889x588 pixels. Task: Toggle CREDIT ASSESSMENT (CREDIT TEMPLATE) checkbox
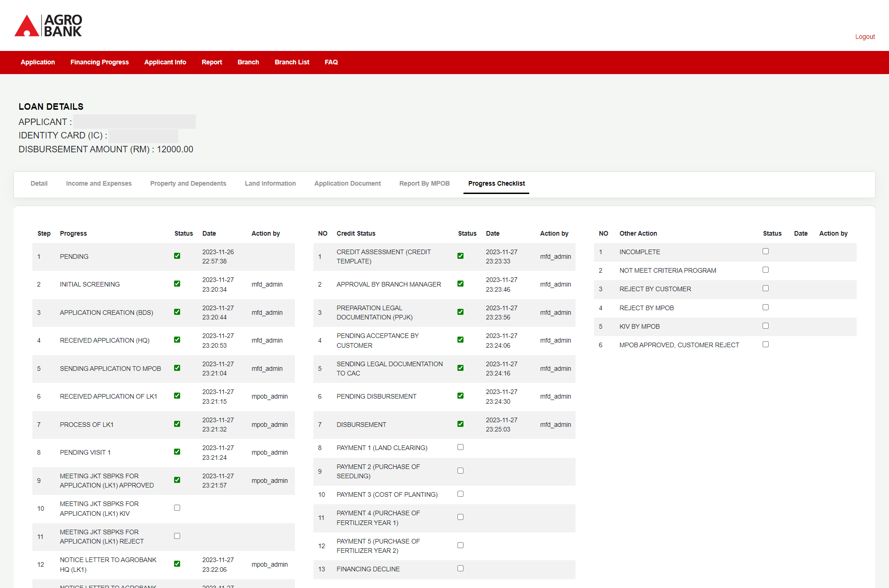[460, 256]
